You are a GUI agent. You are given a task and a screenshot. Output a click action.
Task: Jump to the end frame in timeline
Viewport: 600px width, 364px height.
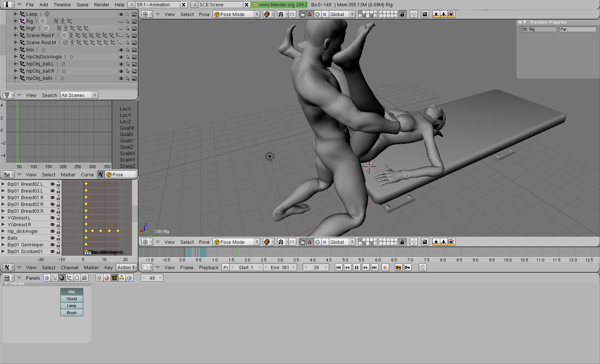(374, 267)
